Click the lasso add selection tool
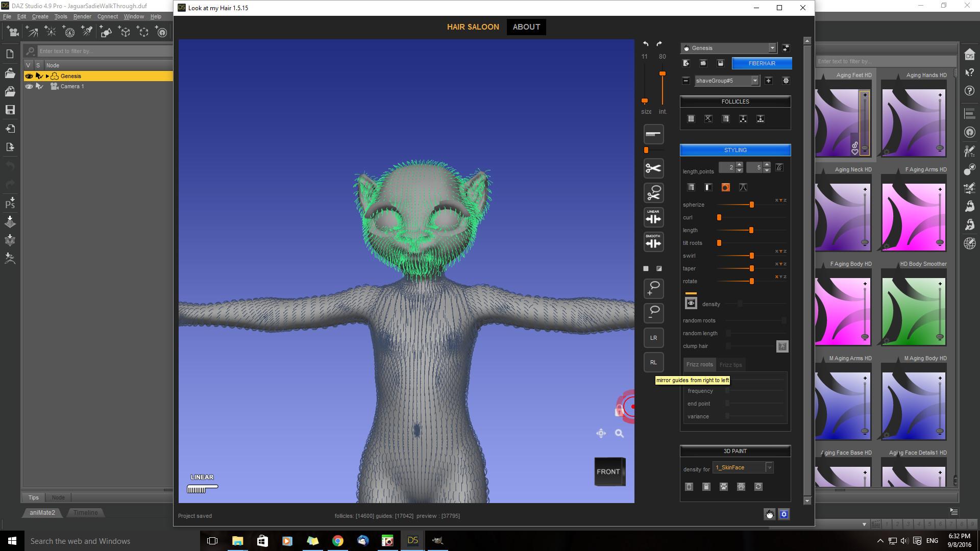This screenshot has height=551, width=980. [x=653, y=288]
